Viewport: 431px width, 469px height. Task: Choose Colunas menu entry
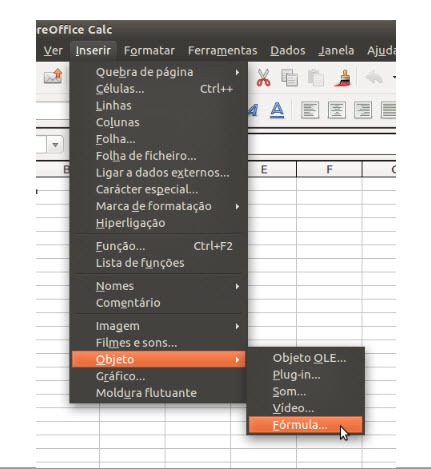pos(158,122)
